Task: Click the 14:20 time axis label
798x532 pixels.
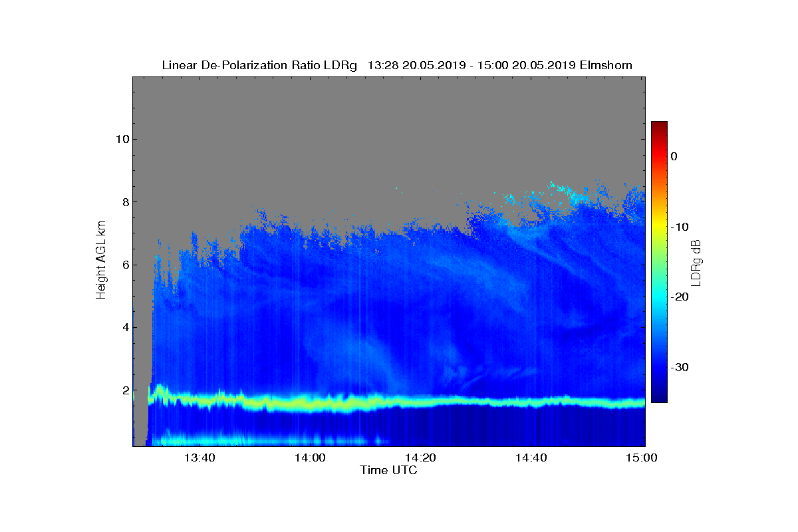Action: click(420, 458)
